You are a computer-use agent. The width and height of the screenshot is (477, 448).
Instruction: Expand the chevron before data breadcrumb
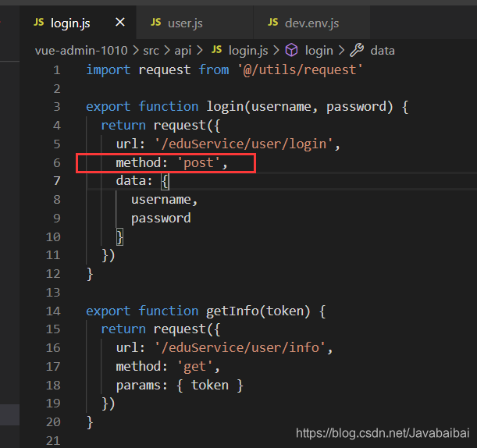coord(341,50)
